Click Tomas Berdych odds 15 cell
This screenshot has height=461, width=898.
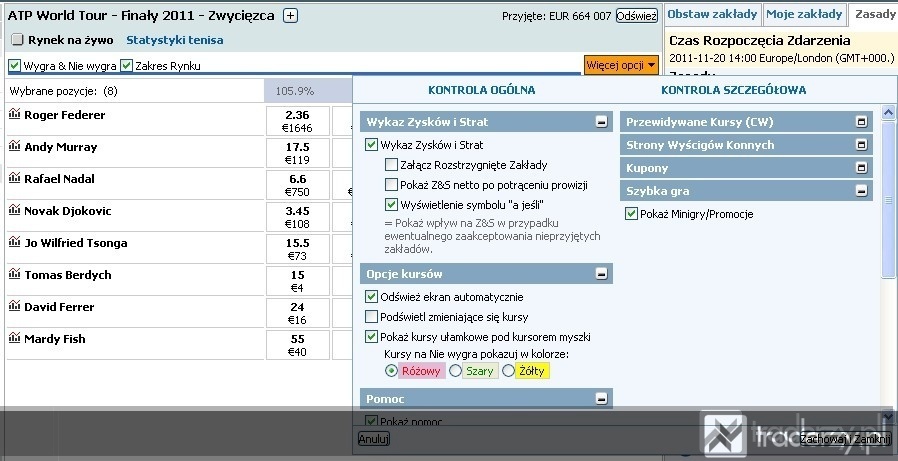pos(298,281)
